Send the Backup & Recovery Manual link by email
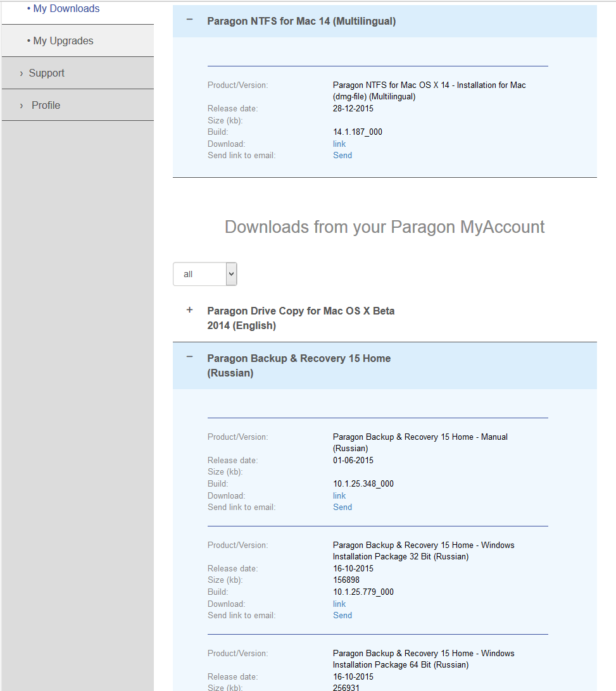 [342, 507]
